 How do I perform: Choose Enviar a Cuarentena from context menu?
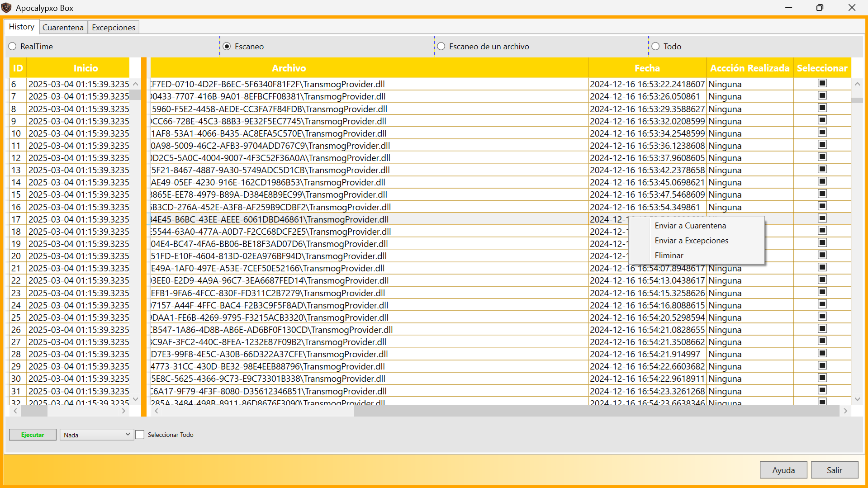pos(690,226)
